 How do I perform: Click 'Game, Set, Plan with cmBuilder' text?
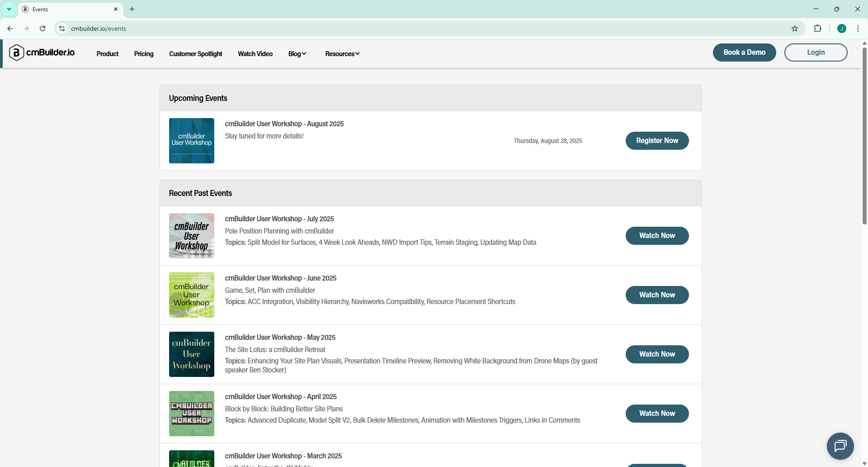tap(270, 291)
